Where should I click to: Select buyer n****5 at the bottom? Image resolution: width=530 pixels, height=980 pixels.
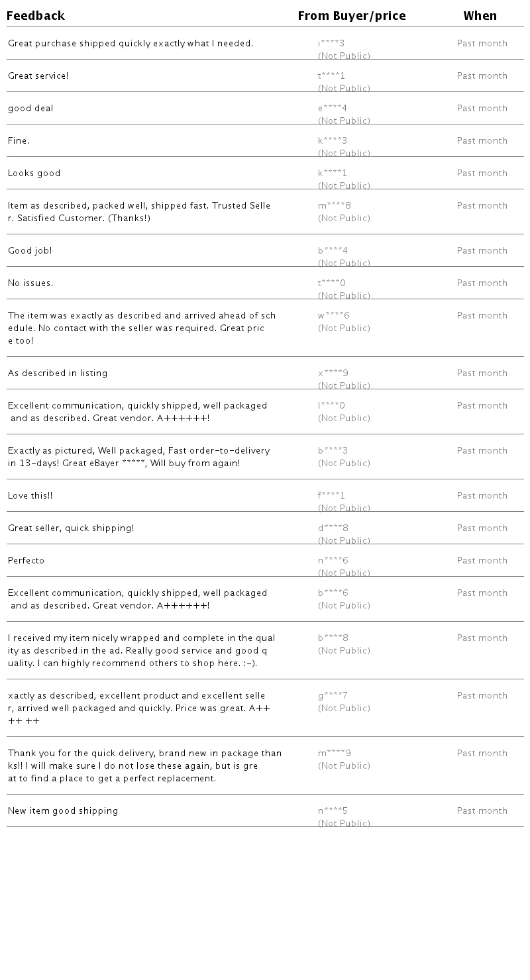pyautogui.click(x=333, y=811)
